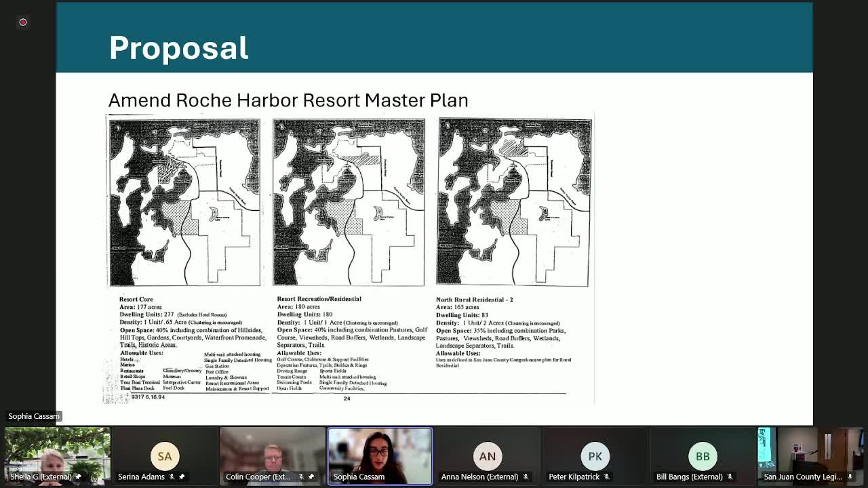Select Serina Adams participant tile
The image size is (868, 488).
pos(165,456)
